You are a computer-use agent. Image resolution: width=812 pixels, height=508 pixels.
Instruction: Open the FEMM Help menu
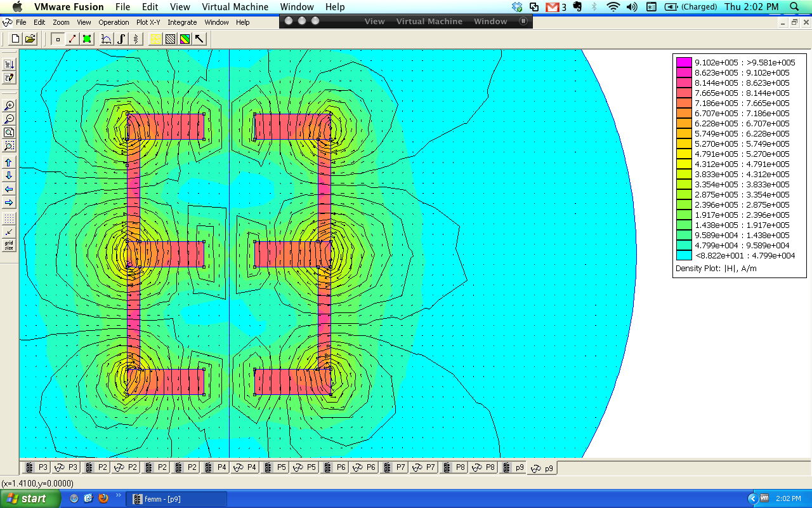point(242,22)
